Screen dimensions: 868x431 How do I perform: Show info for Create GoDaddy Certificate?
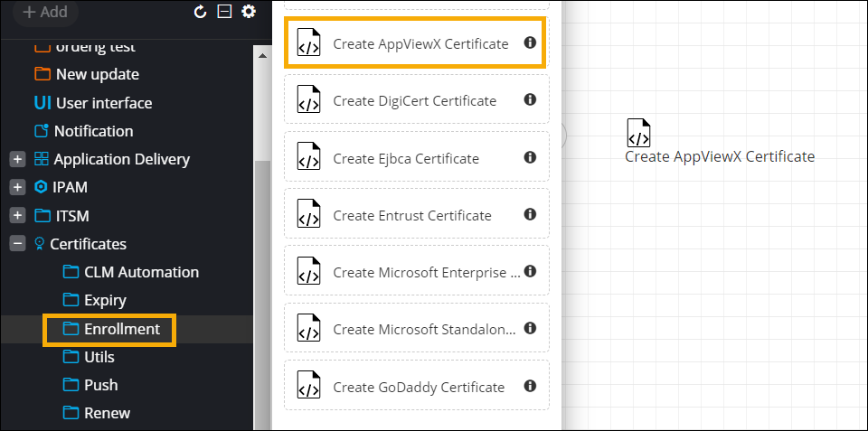click(x=530, y=386)
